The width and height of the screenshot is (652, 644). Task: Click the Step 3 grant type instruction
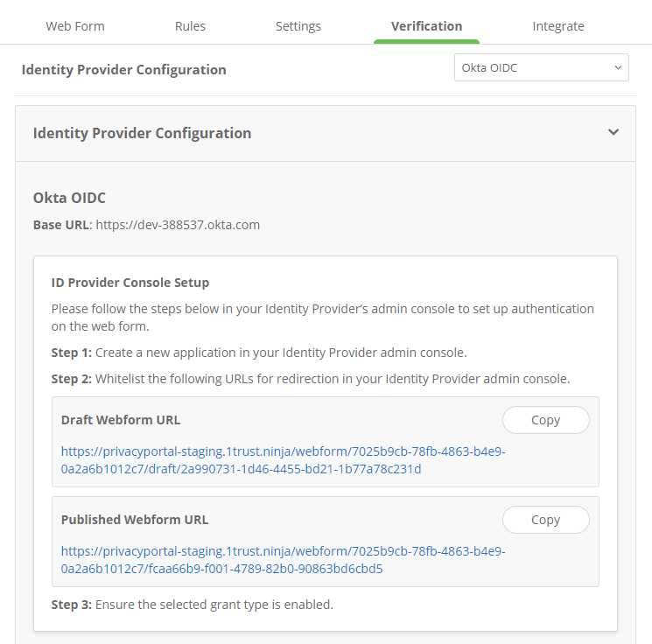click(x=193, y=605)
